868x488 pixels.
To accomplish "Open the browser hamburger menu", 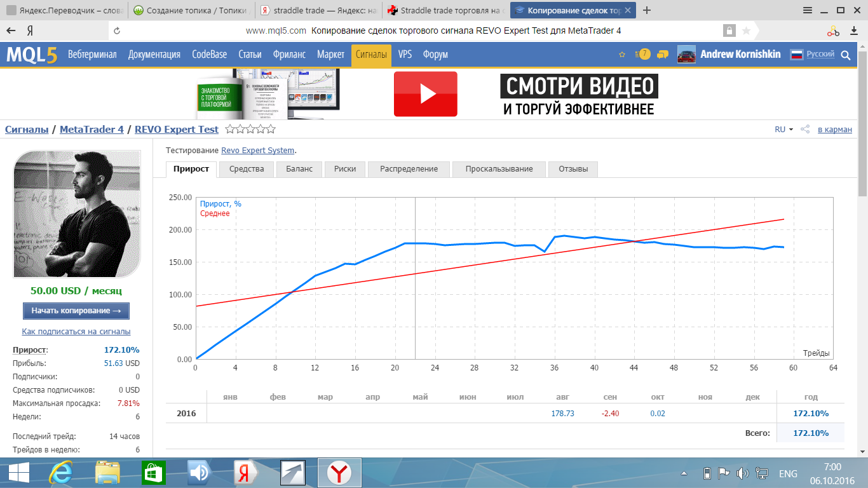I will 808,10.
